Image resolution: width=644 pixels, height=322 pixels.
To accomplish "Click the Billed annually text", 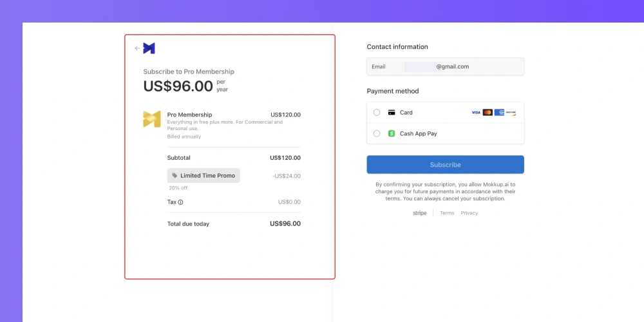I will click(184, 137).
